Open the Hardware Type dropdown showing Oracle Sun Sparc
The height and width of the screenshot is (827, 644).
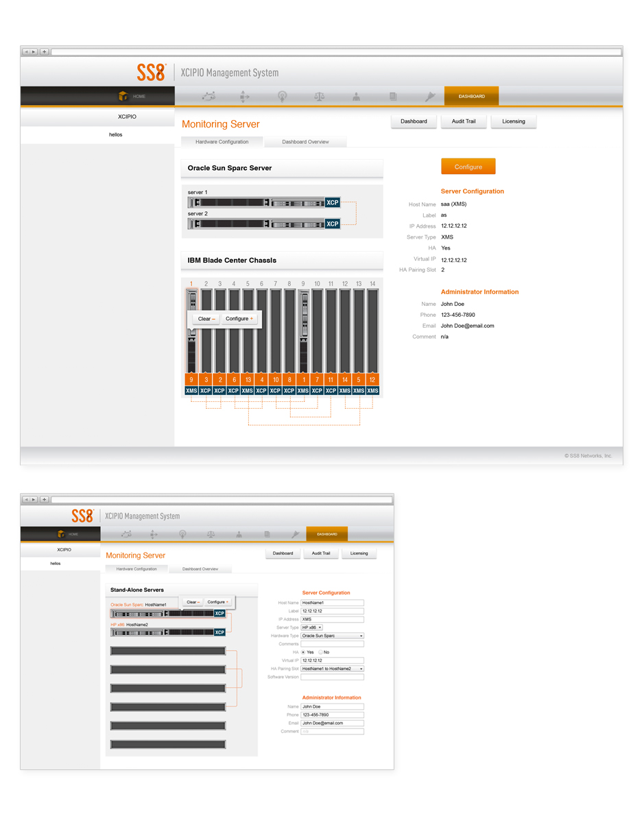pos(333,636)
